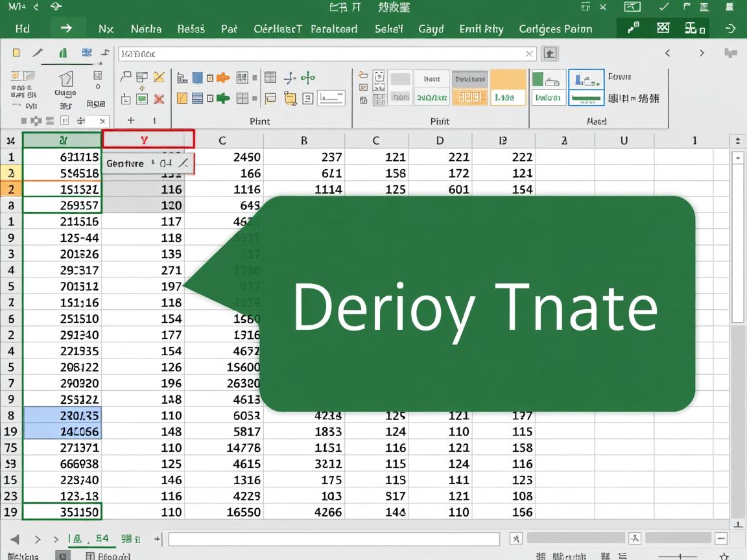The height and width of the screenshot is (560, 747).
Task: Click the green plus icon in the ribbon
Action: pos(223,99)
